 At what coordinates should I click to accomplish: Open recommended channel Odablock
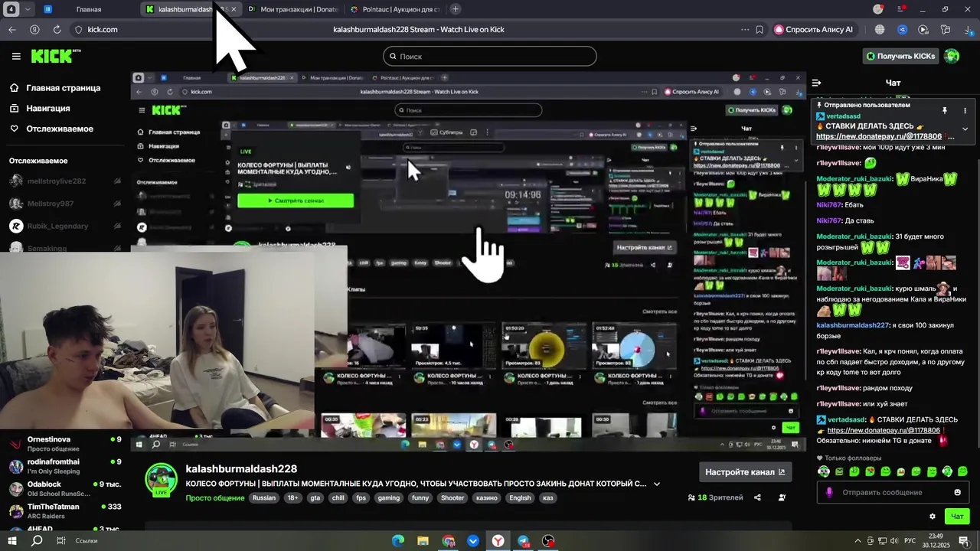point(65,488)
